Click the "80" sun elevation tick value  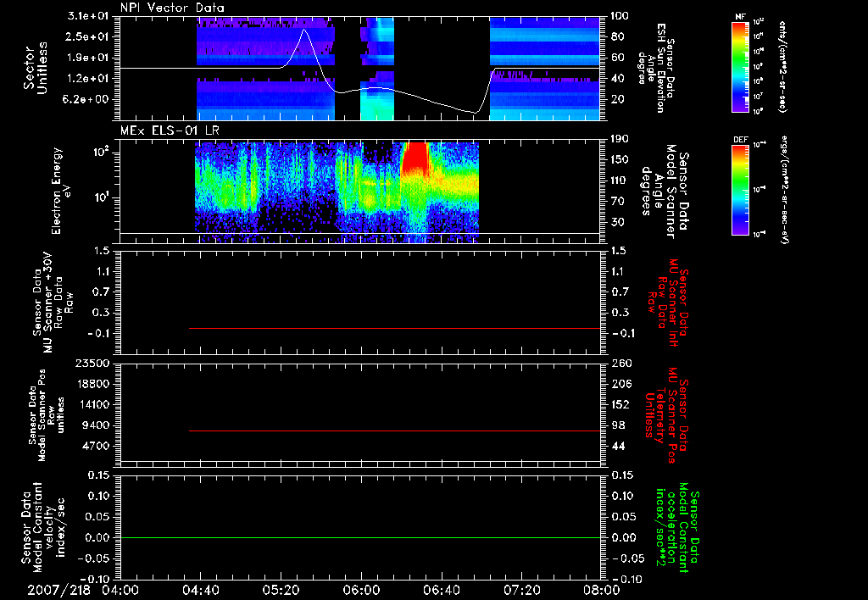[x=617, y=36]
